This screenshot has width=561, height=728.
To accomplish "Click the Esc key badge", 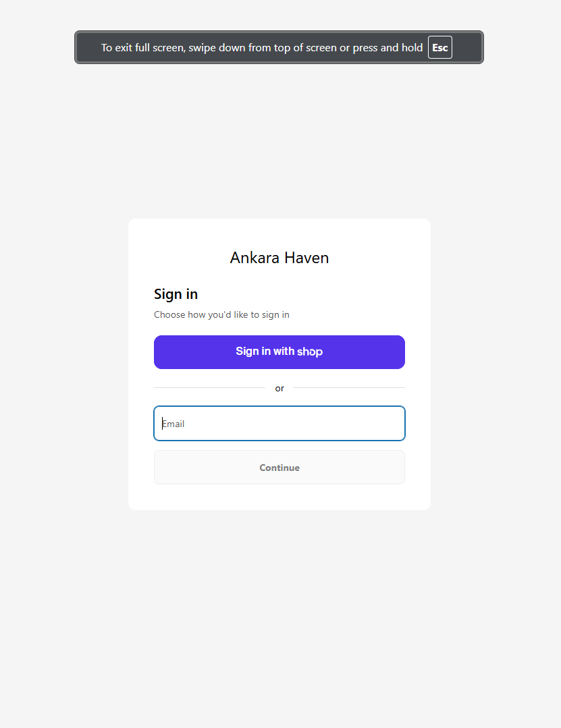I will [439, 48].
